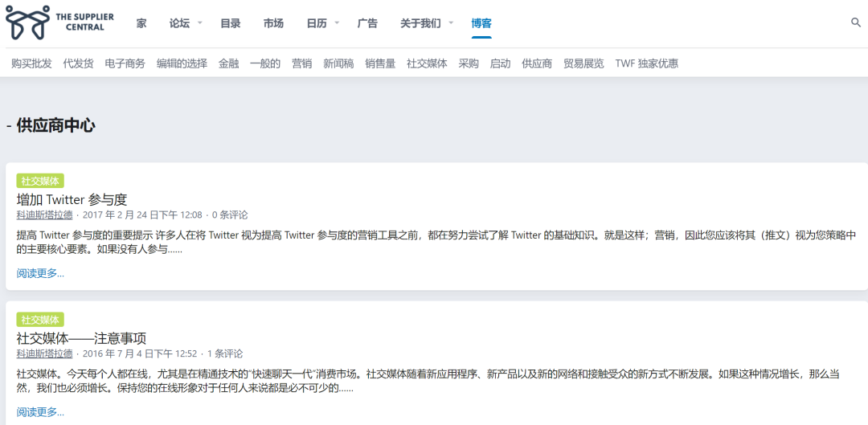This screenshot has width=868, height=425.
Task: Open the TWF 独家优惠 category
Action: pos(646,63)
